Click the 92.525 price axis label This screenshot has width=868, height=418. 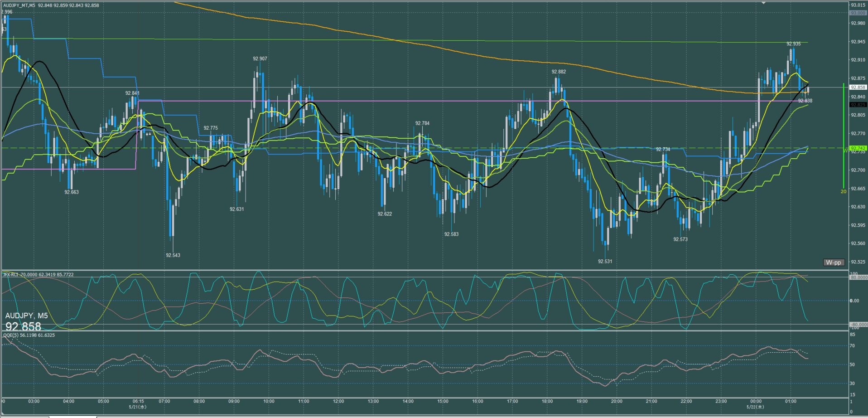point(858,262)
